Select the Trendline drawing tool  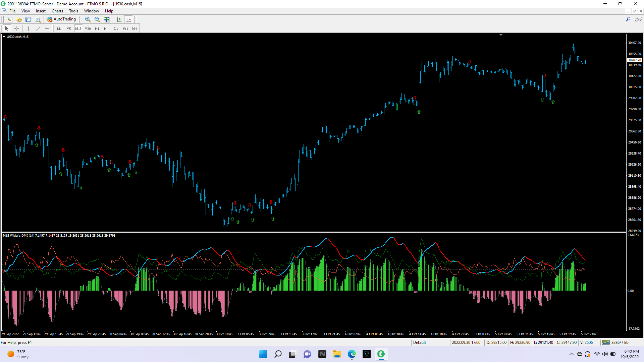pos(38,29)
